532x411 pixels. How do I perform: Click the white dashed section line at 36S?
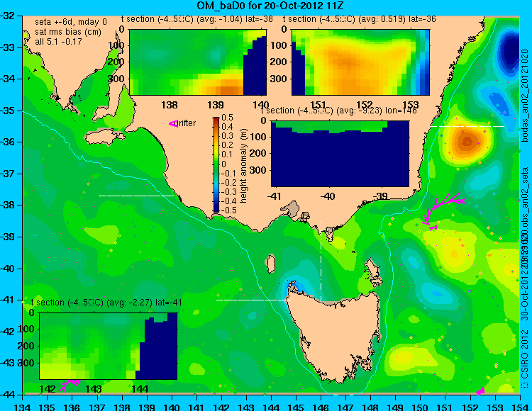[467, 126]
